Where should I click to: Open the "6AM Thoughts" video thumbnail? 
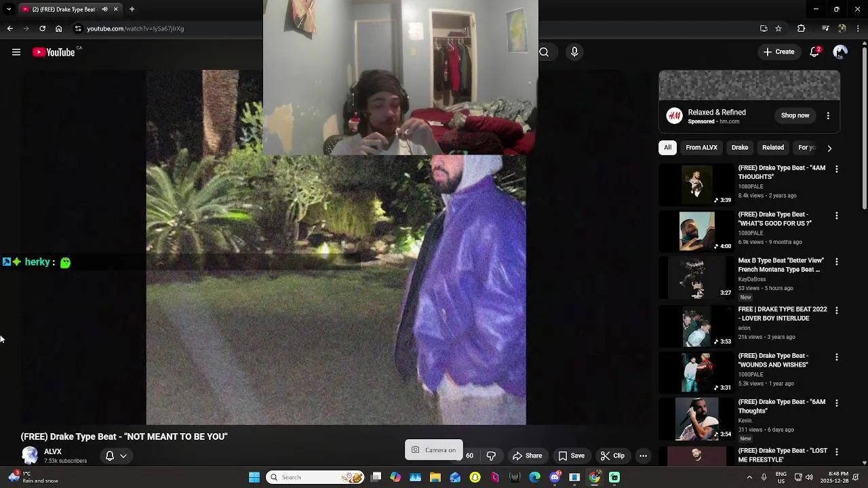(697, 418)
